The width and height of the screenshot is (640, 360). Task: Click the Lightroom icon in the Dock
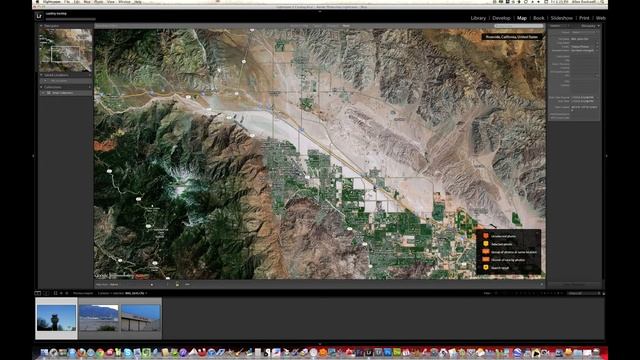tap(369, 352)
